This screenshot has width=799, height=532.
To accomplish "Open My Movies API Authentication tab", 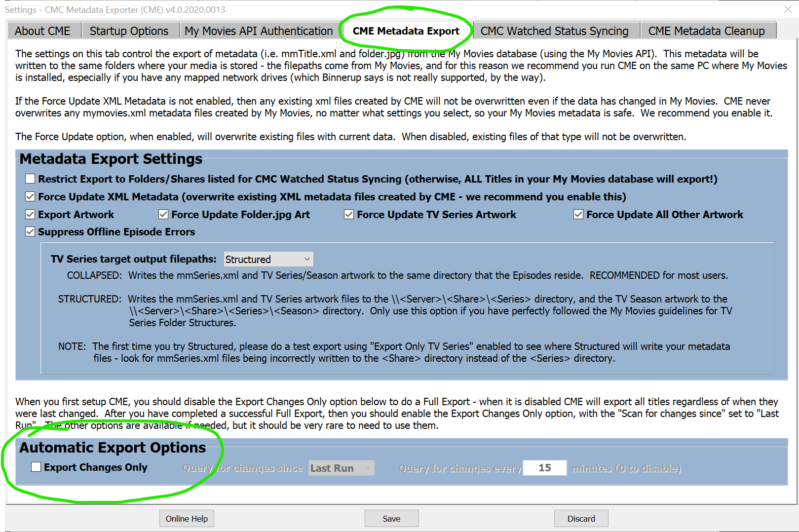I will [x=259, y=31].
